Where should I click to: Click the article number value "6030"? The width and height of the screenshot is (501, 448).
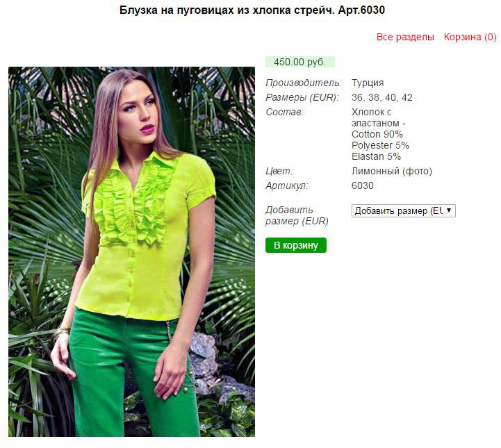click(362, 186)
